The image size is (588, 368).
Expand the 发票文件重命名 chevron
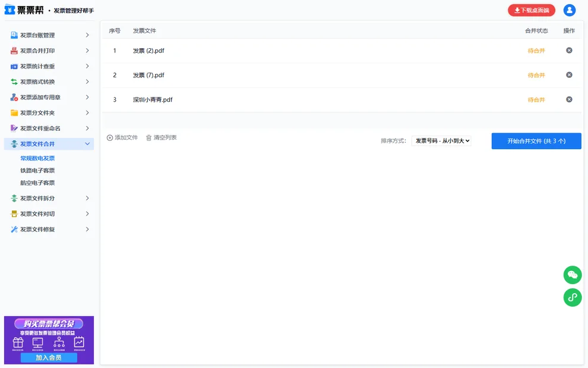87,128
